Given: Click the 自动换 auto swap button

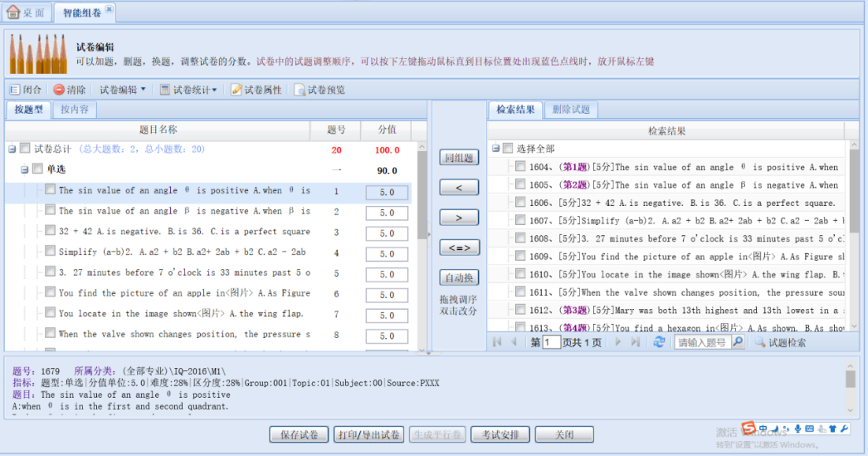Looking at the screenshot, I should (x=459, y=277).
